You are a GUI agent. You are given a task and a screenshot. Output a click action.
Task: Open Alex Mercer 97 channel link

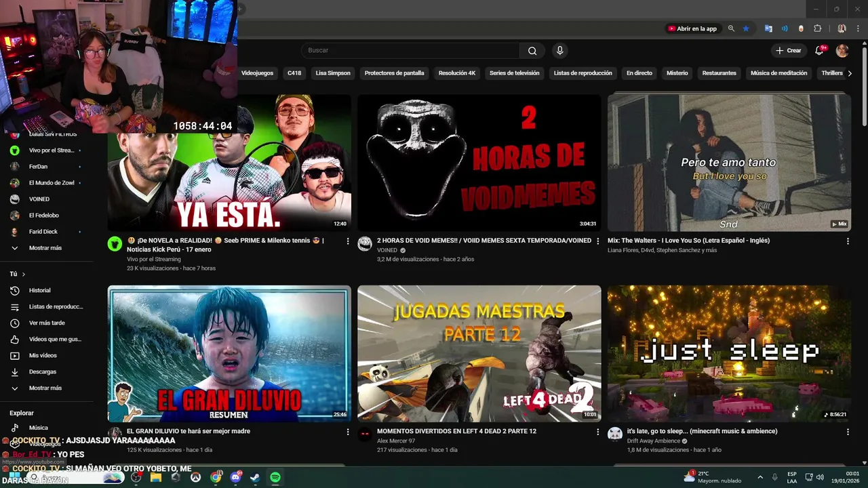396,441
